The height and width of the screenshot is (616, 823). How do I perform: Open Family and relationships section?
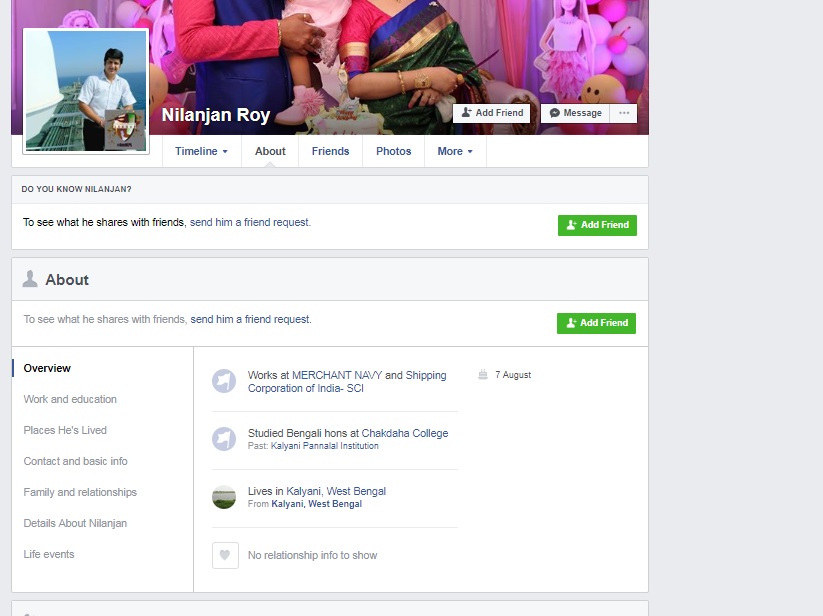point(80,492)
